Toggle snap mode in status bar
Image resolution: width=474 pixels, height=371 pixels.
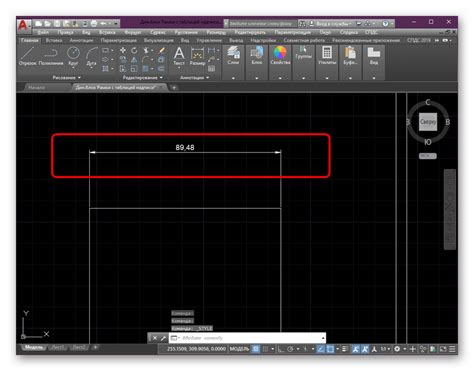(265, 349)
